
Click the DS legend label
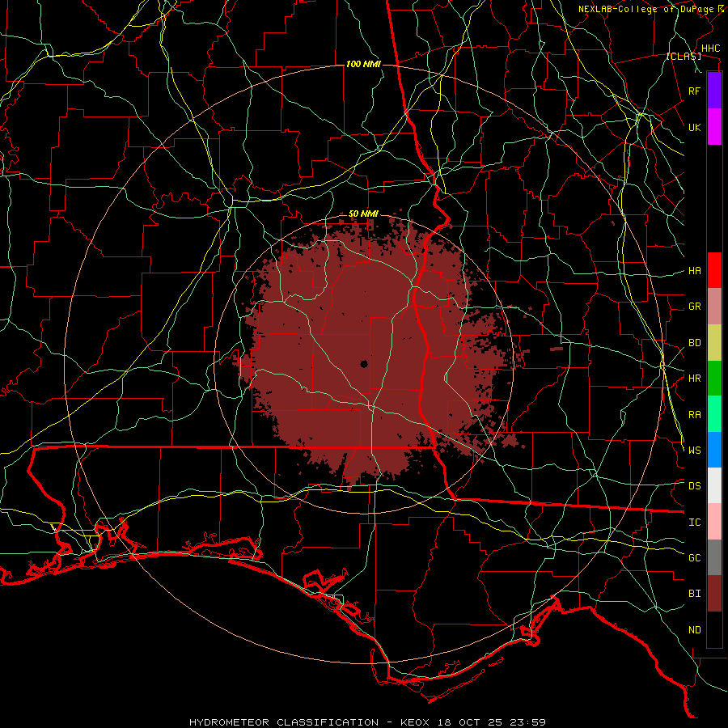(694, 486)
